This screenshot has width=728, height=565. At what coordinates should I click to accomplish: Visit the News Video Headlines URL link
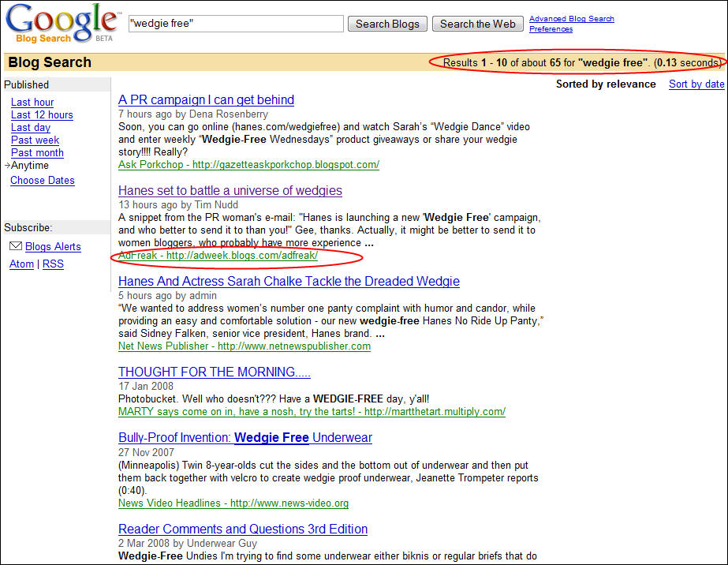point(233,503)
